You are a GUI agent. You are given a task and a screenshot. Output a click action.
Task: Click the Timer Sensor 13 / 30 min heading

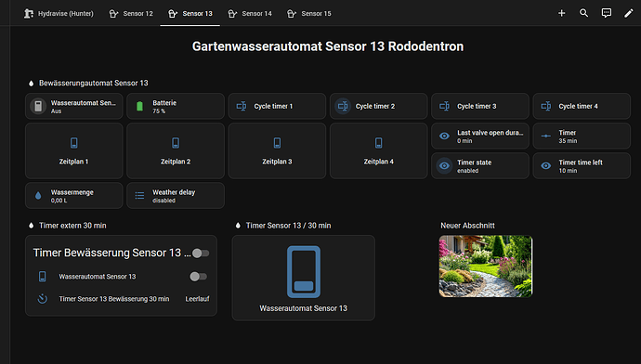(x=288, y=225)
